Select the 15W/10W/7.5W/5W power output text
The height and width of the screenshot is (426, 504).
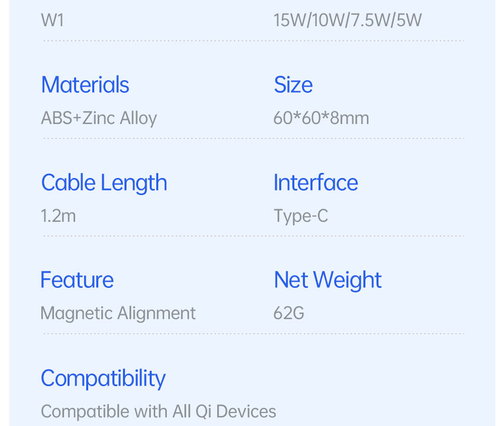347,20
